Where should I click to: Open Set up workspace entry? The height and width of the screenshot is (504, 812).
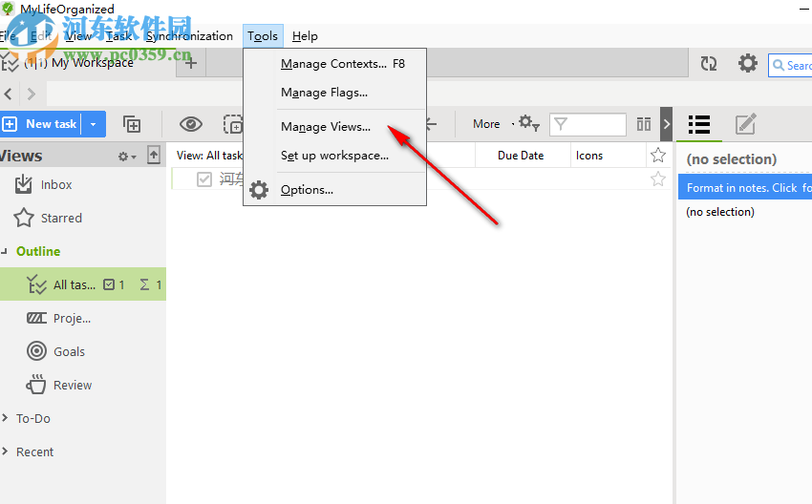tap(334, 156)
